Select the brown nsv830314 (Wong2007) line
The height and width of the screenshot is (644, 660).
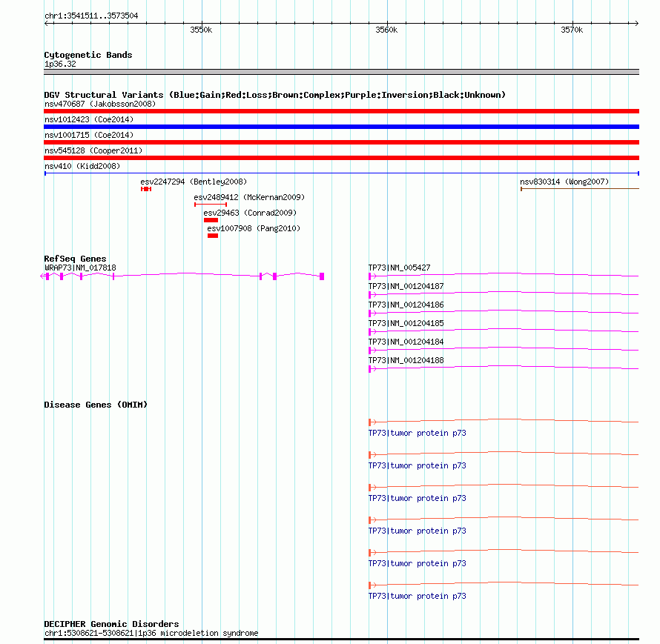tap(580, 189)
